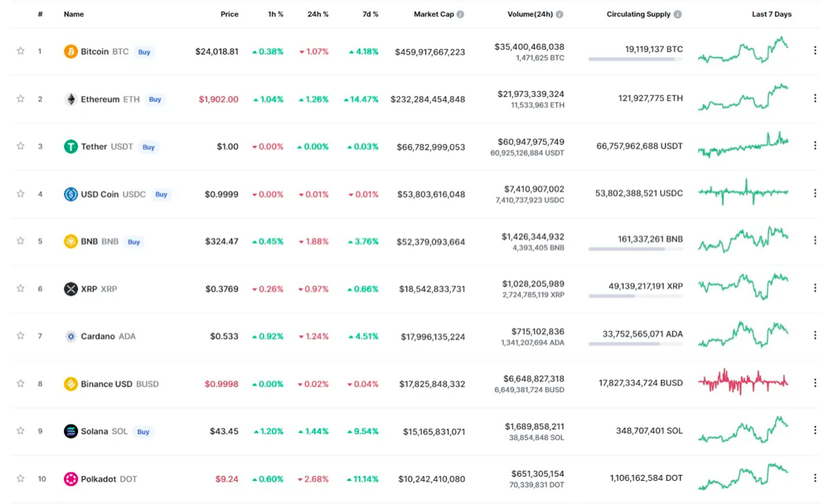Open more options menu for Solana row
The image size is (829, 504).
click(x=815, y=430)
